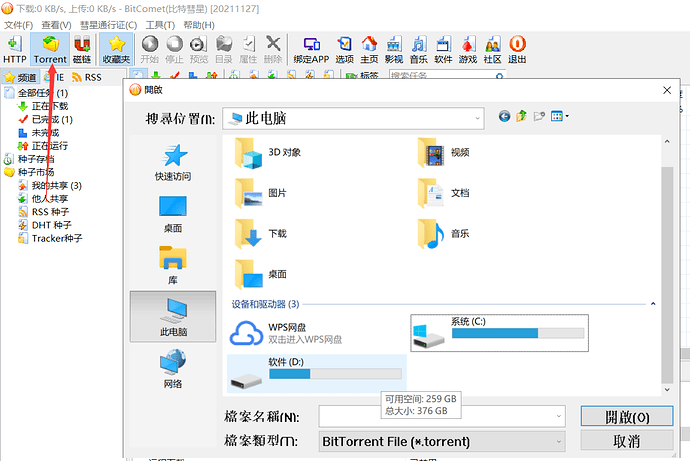The height and width of the screenshot is (461, 690).
Task: Open the games (游戏) toolbar icon
Action: point(468,49)
